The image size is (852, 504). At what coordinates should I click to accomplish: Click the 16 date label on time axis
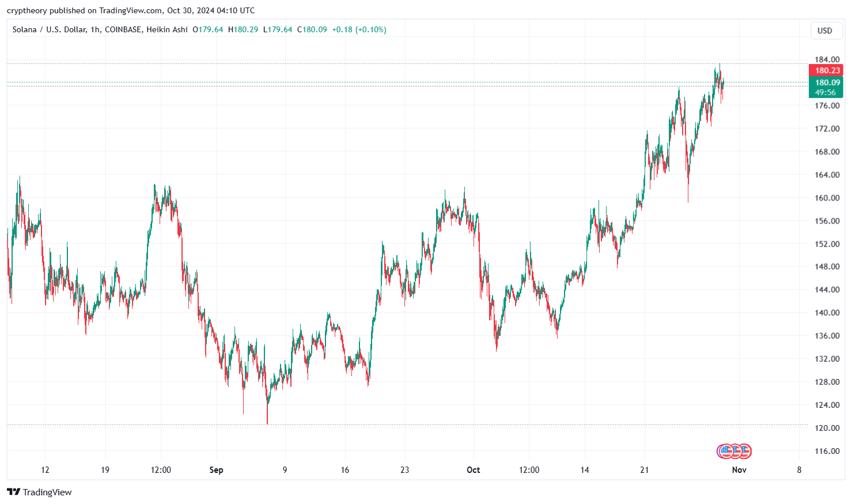[344, 470]
